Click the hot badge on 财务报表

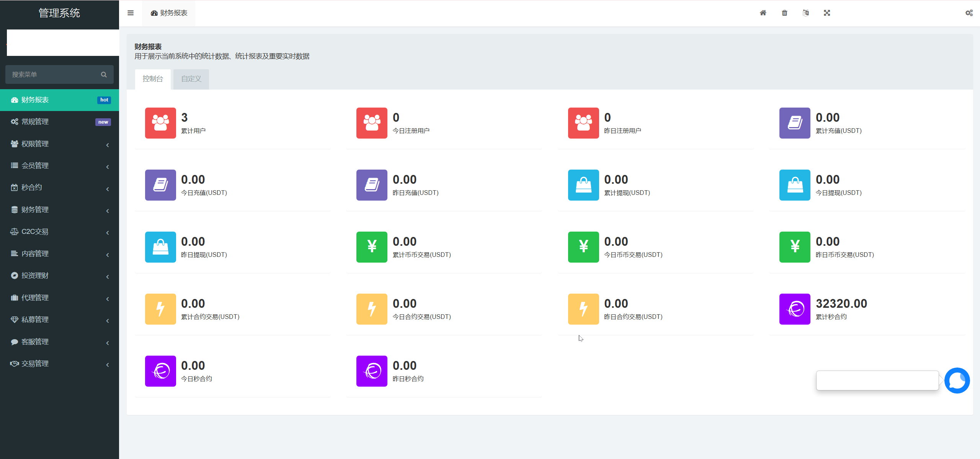pos(104,100)
